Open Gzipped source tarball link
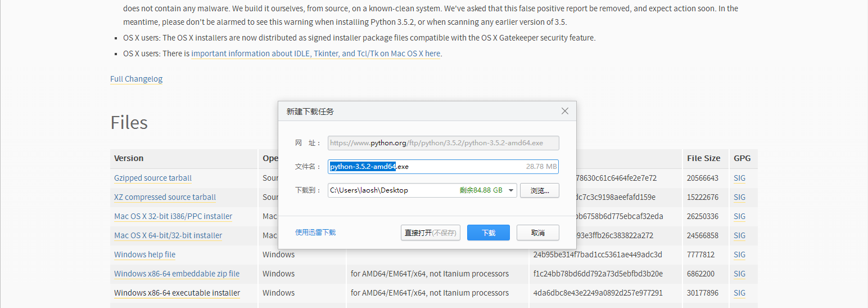Screen dimensions: 868x308 (x=153, y=178)
